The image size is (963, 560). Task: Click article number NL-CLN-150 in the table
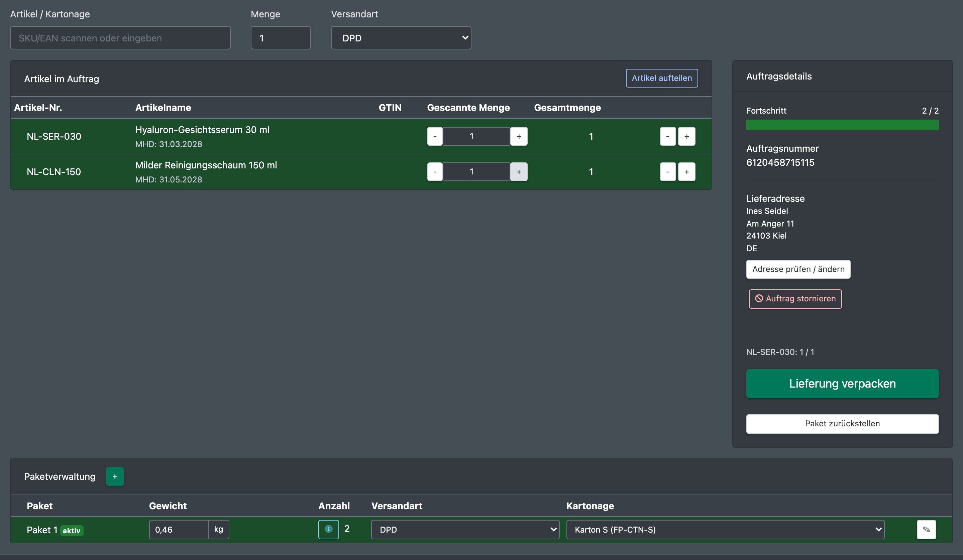(x=54, y=172)
